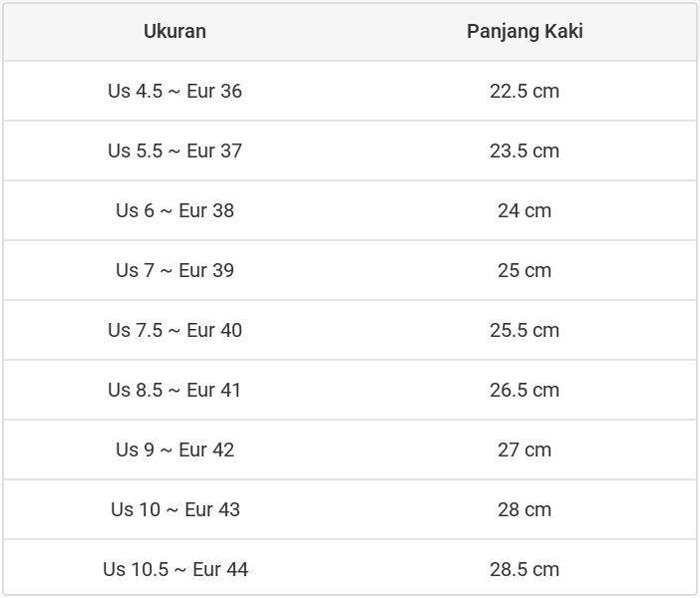The width and height of the screenshot is (700, 598).
Task: Click the 25 cm foot length cell
Action: [525, 270]
